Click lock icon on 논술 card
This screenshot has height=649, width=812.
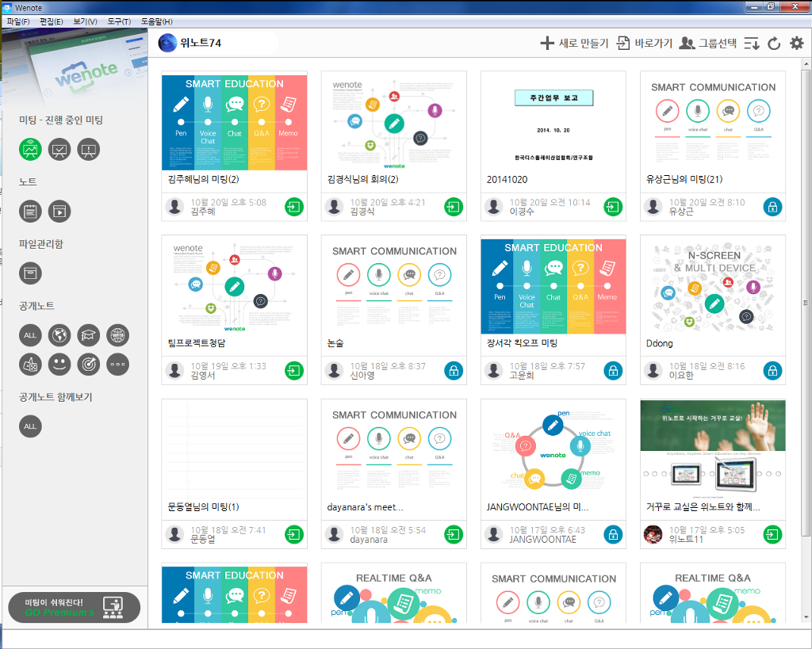454,371
